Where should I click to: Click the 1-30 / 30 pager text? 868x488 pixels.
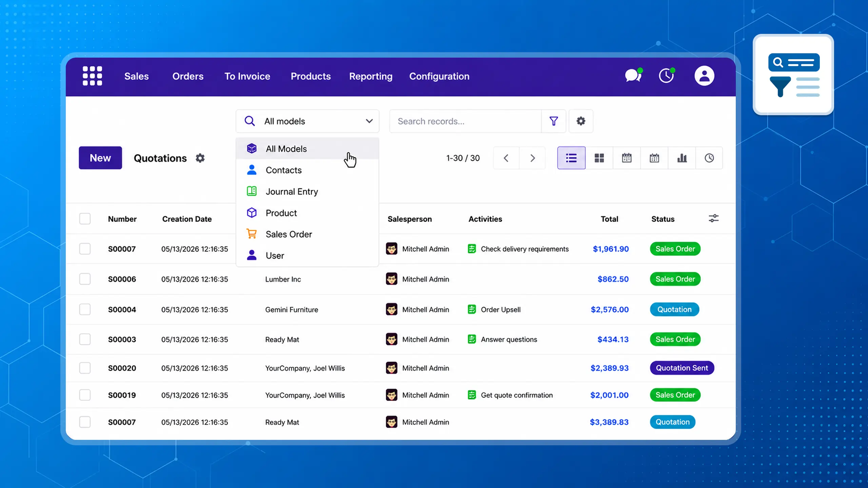point(463,158)
